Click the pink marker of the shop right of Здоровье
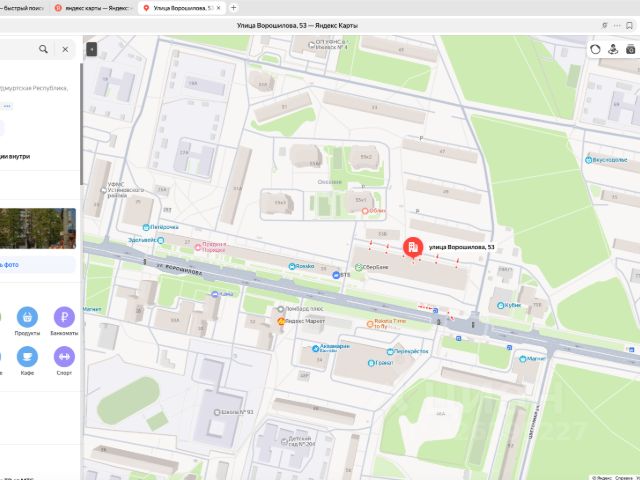Image resolution: width=640 pixels, height=480 pixels. (x=198, y=247)
